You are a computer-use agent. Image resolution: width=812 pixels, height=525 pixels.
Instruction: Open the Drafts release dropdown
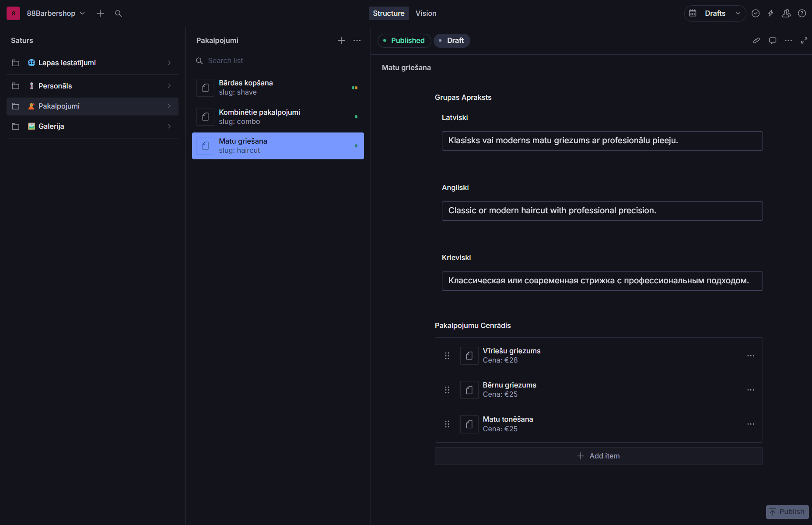715,14
